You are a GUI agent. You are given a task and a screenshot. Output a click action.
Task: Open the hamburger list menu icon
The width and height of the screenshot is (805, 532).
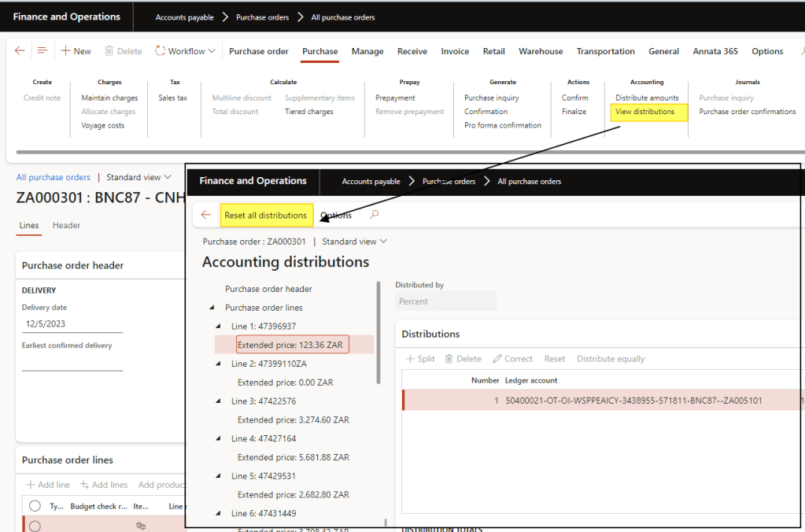[x=42, y=51]
